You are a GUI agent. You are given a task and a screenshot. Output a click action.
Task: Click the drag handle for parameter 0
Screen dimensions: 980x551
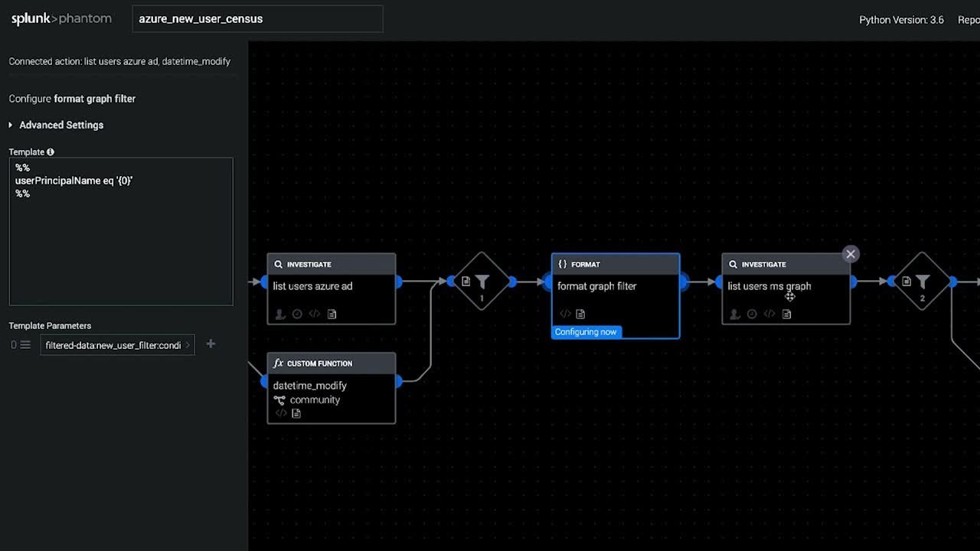[x=25, y=345]
